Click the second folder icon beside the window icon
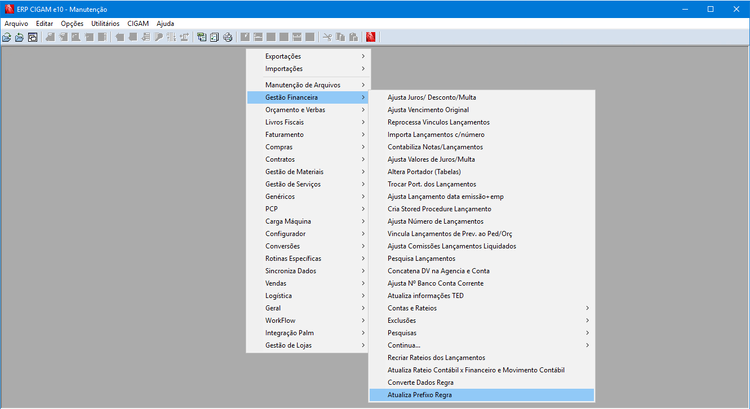 coord(19,37)
